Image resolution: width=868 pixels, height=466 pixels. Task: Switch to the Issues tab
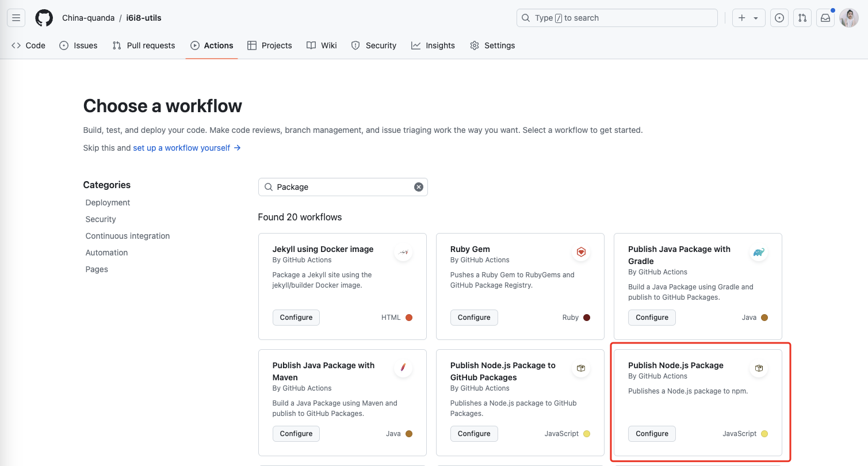(78, 45)
